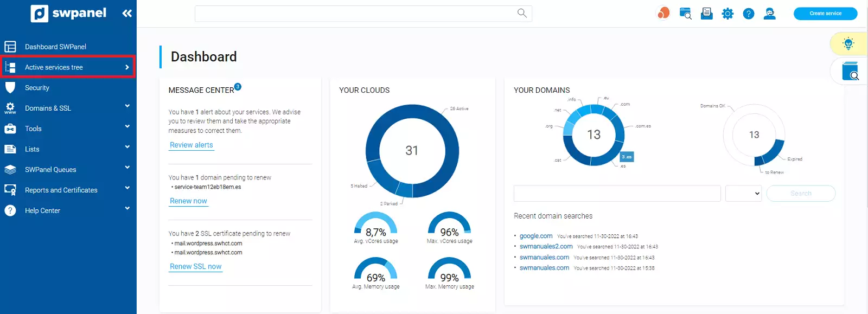
Task: Select Dashboard SWPanel in sidebar
Action: pos(55,47)
